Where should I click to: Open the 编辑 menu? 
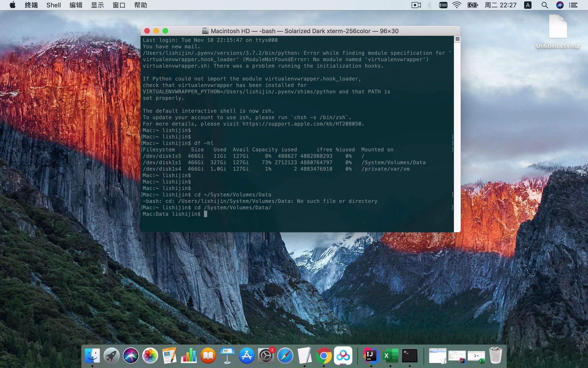[76, 5]
